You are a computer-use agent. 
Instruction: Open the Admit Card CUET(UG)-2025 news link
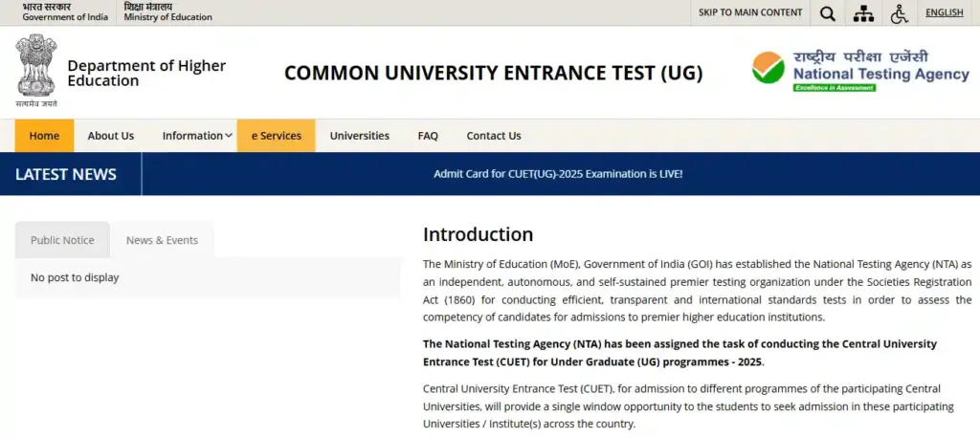(558, 174)
